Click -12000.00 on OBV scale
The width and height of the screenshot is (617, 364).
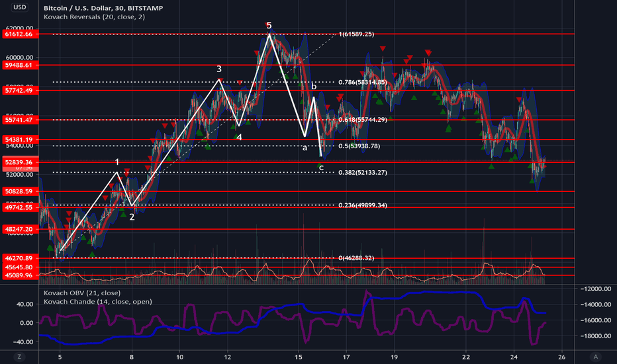pyautogui.click(x=596, y=289)
